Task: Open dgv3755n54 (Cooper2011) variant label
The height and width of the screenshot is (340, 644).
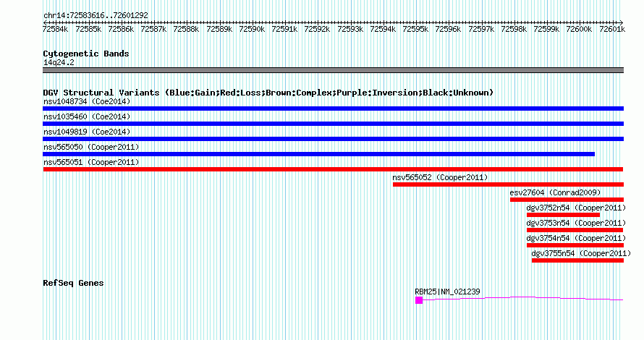Action: 581,253
